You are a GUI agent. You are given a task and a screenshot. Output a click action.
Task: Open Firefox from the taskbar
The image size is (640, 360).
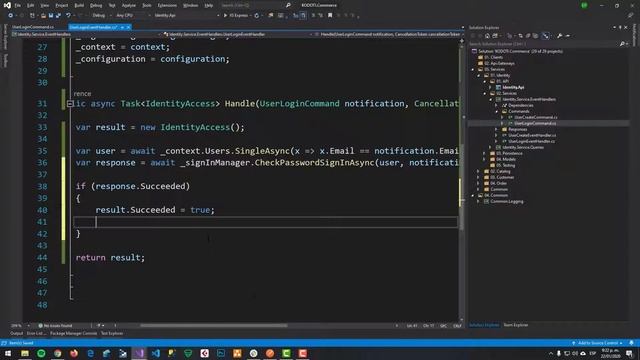pos(74,353)
